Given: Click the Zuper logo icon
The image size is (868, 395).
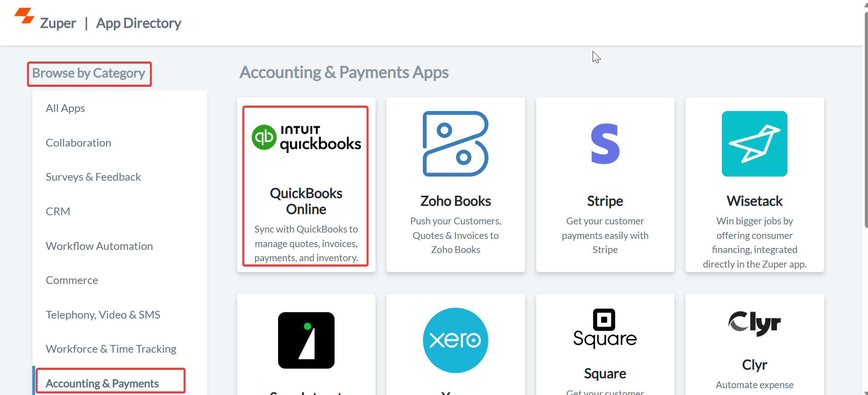Looking at the screenshot, I should 24,16.
